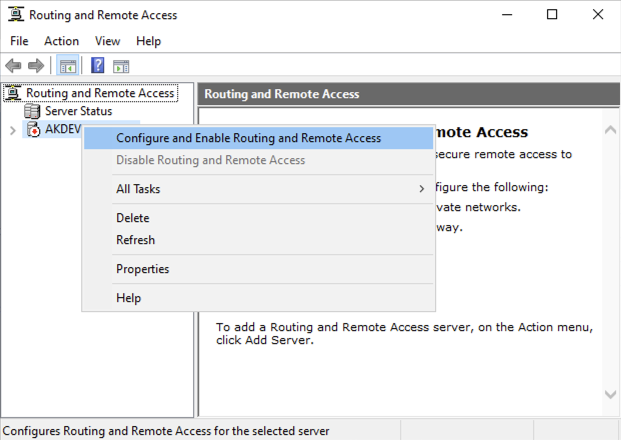Open the File menu
621x440 pixels.
(19, 41)
